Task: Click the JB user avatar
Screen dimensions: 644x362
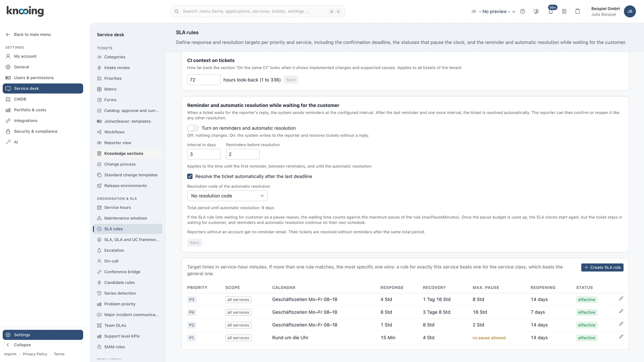Action: 630,11
